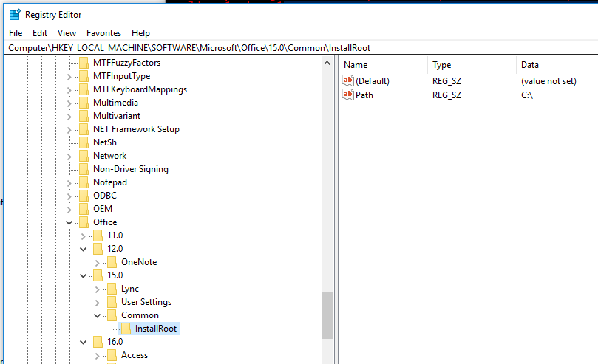Viewport: 598px width, 364px height.
Task: Select the OEM folder icon
Action: (84, 209)
